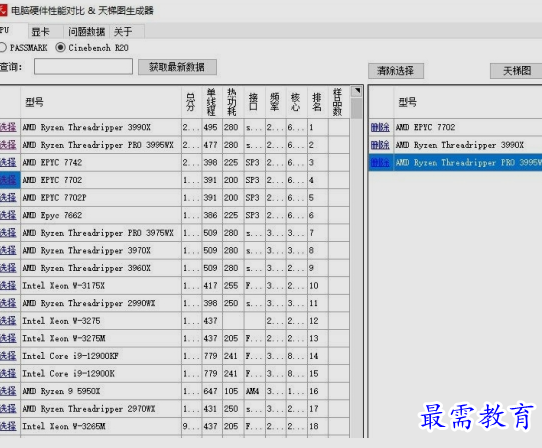Click 选择 link for Threadripper 2970WX
The width and height of the screenshot is (542, 448).
tap(8, 409)
